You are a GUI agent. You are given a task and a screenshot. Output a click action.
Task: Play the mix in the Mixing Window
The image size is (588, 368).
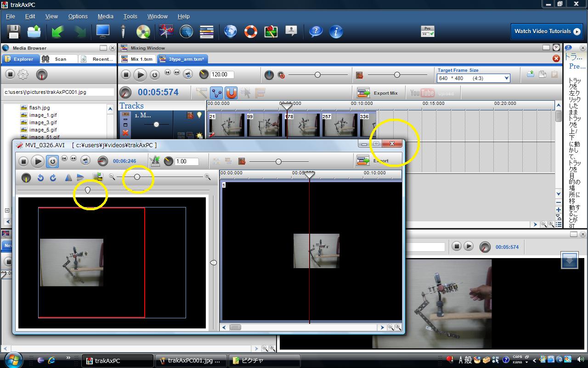(140, 75)
